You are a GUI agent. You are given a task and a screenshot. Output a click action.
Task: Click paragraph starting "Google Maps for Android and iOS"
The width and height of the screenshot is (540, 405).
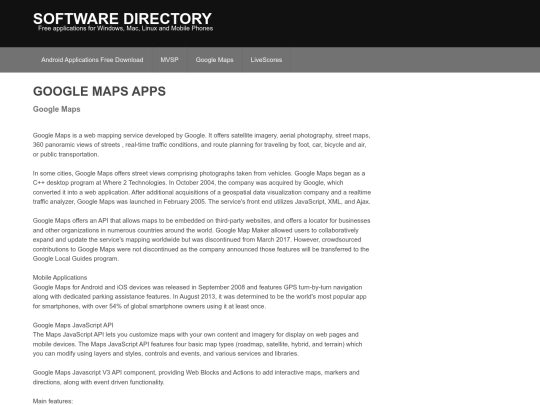click(200, 297)
